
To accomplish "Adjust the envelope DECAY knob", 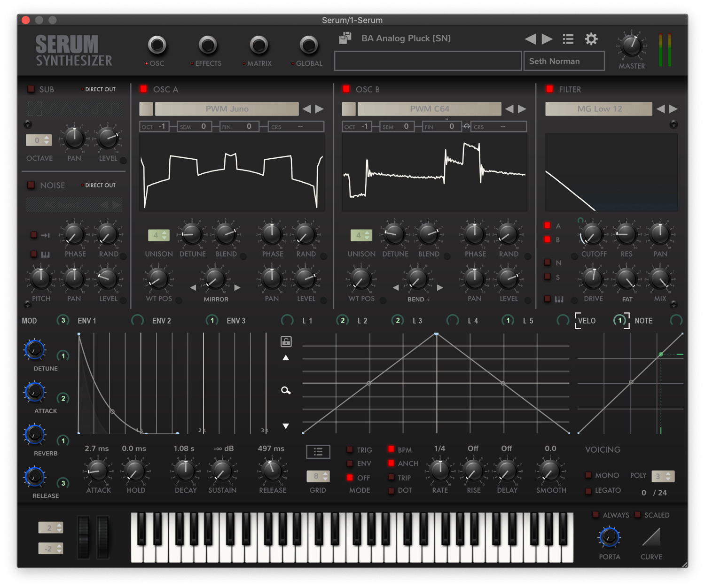I will [x=185, y=471].
